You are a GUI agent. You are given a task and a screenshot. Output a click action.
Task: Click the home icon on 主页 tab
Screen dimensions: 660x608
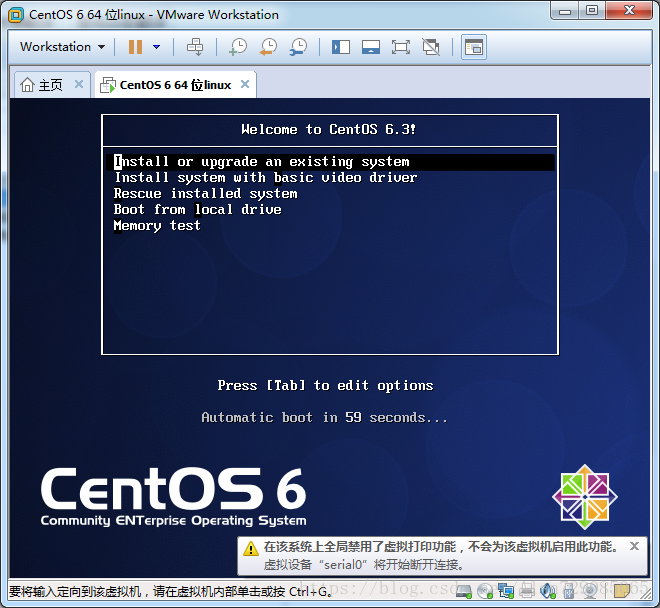click(x=27, y=85)
